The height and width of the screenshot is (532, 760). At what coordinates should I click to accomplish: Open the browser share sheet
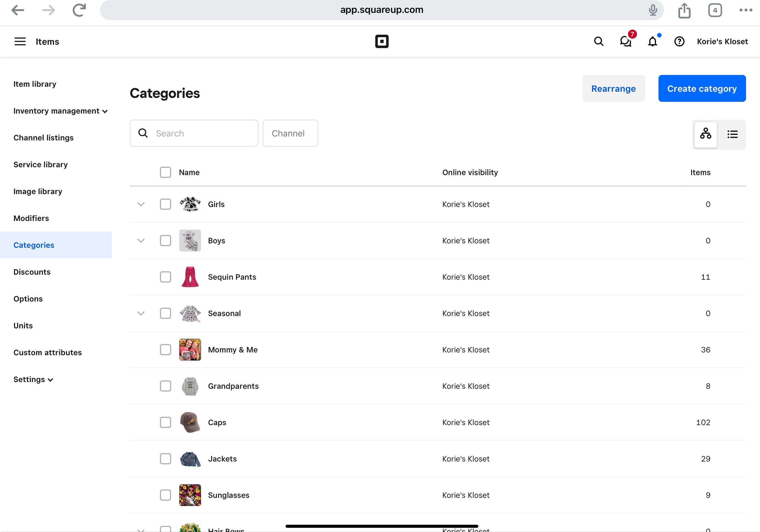(x=684, y=10)
